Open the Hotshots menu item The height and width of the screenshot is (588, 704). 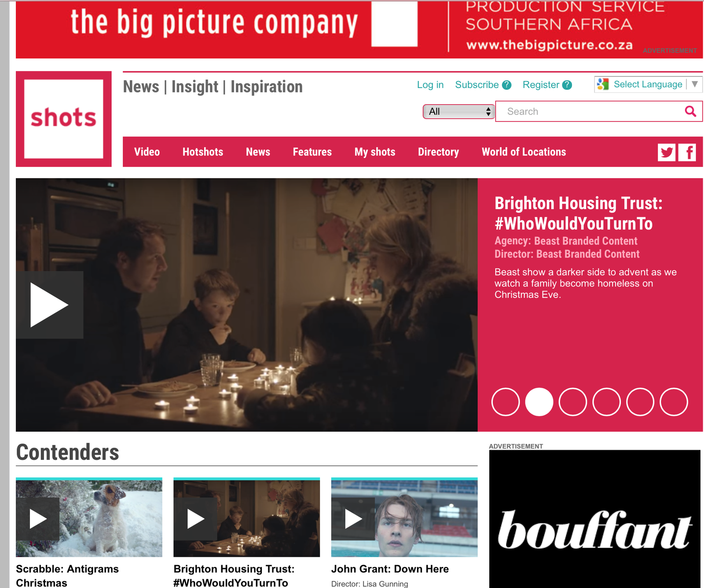click(x=203, y=152)
